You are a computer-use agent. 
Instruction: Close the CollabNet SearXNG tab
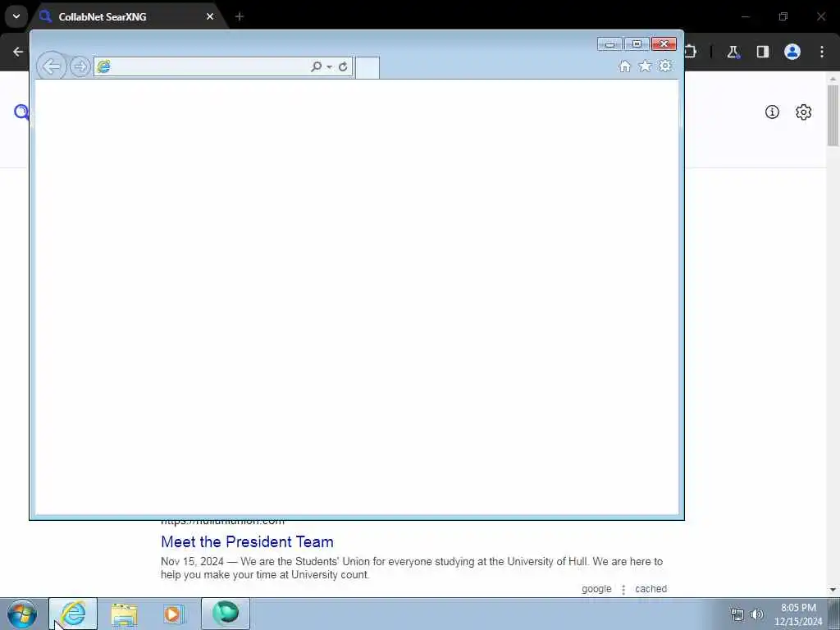coord(210,16)
